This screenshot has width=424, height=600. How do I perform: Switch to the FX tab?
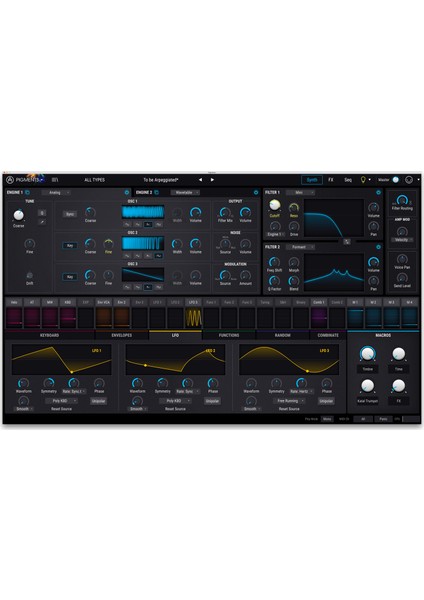tap(331, 180)
